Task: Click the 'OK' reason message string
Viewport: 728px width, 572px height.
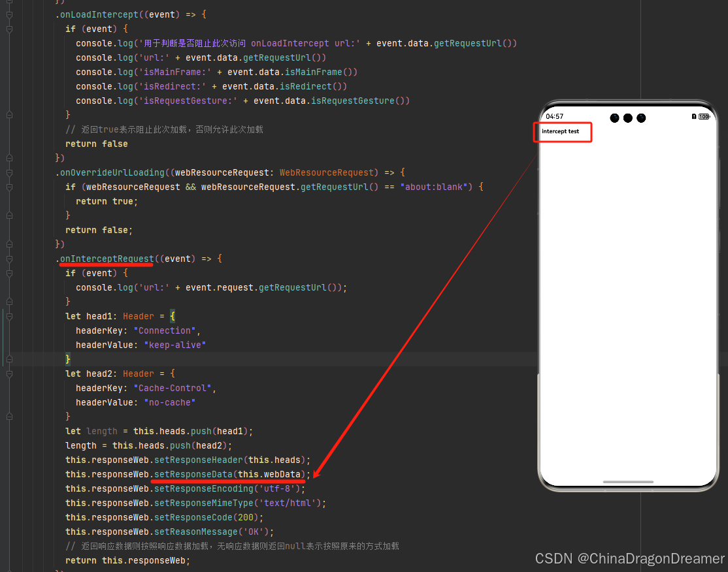Action: pyautogui.click(x=254, y=532)
